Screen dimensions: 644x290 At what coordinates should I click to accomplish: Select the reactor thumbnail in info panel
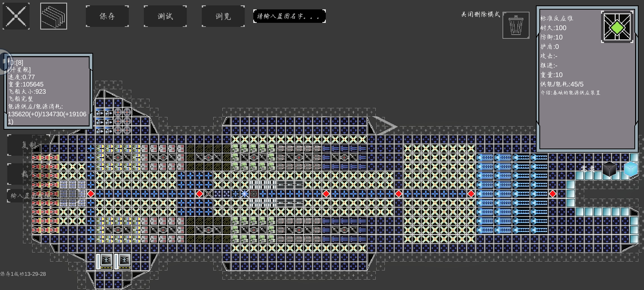[617, 27]
